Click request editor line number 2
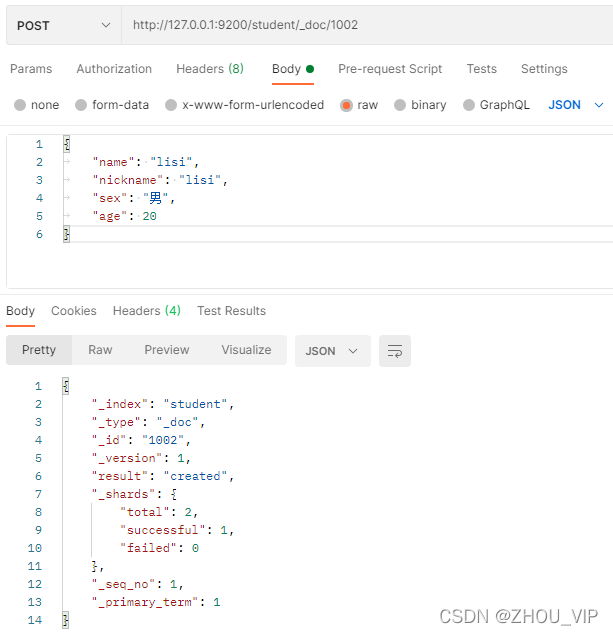The height and width of the screenshot is (635, 613). 39,162
